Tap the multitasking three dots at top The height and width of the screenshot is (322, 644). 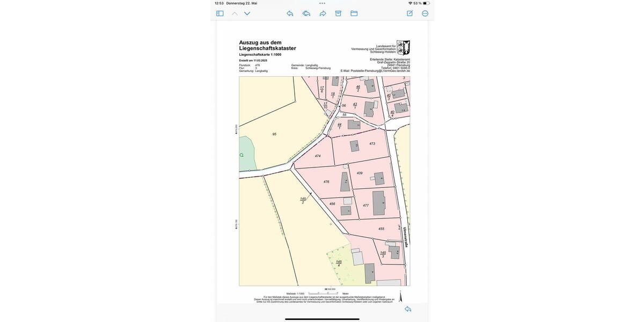point(322,3)
